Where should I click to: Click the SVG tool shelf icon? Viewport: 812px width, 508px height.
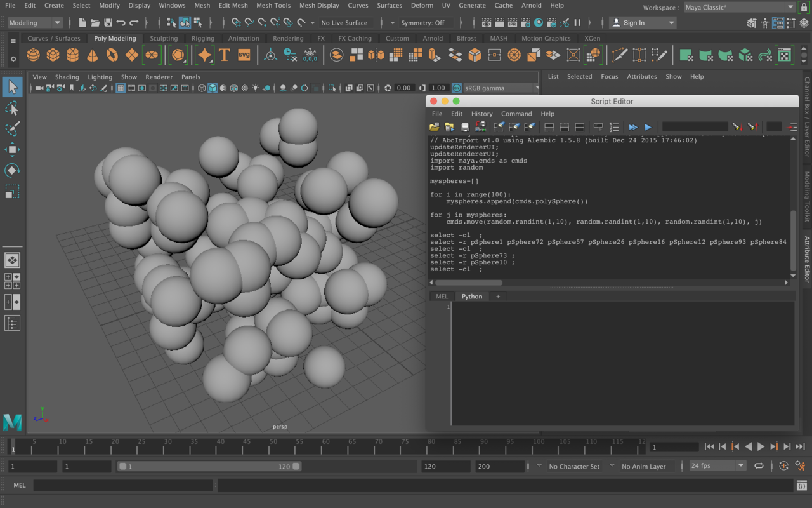point(244,55)
